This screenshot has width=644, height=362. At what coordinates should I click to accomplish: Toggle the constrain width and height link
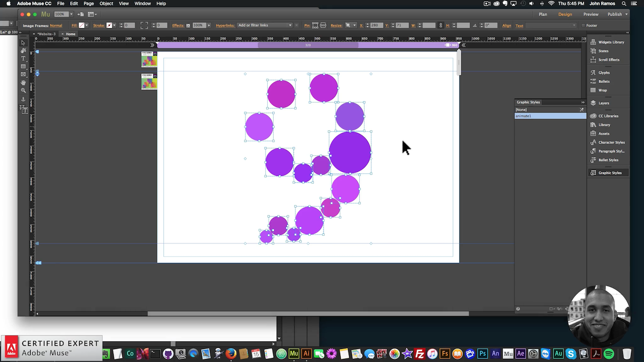pos(441,25)
